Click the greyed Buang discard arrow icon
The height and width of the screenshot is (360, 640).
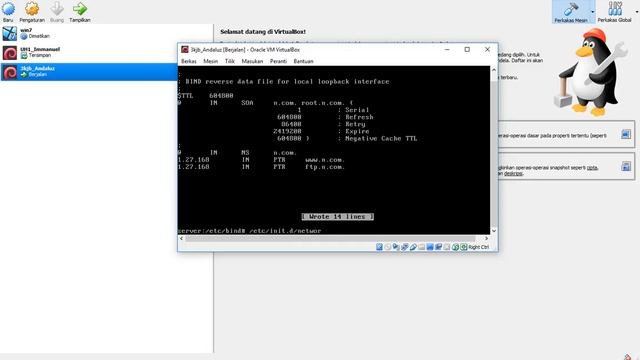pos(57,8)
